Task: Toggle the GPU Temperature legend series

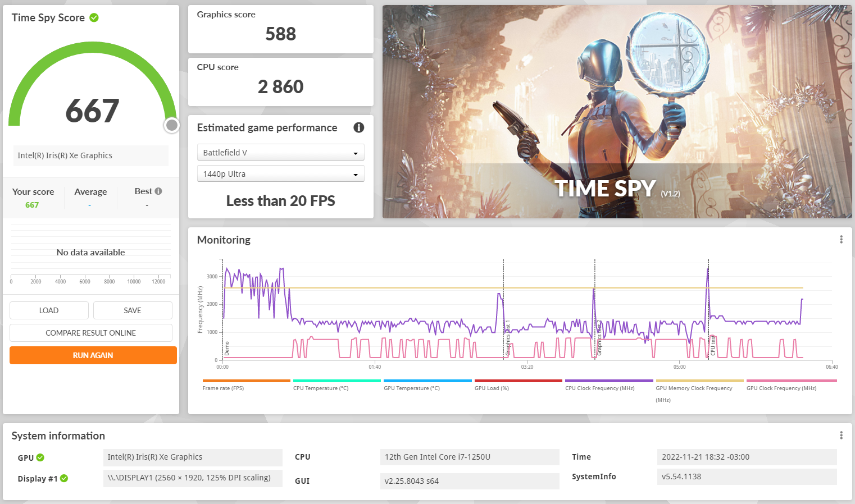Action: point(412,388)
